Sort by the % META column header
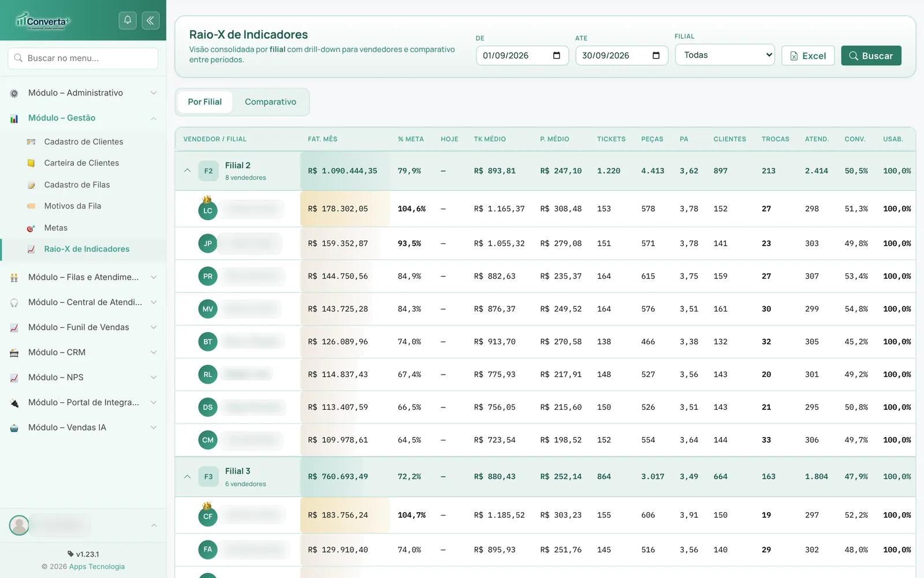The width and height of the screenshot is (924, 578). (x=411, y=139)
